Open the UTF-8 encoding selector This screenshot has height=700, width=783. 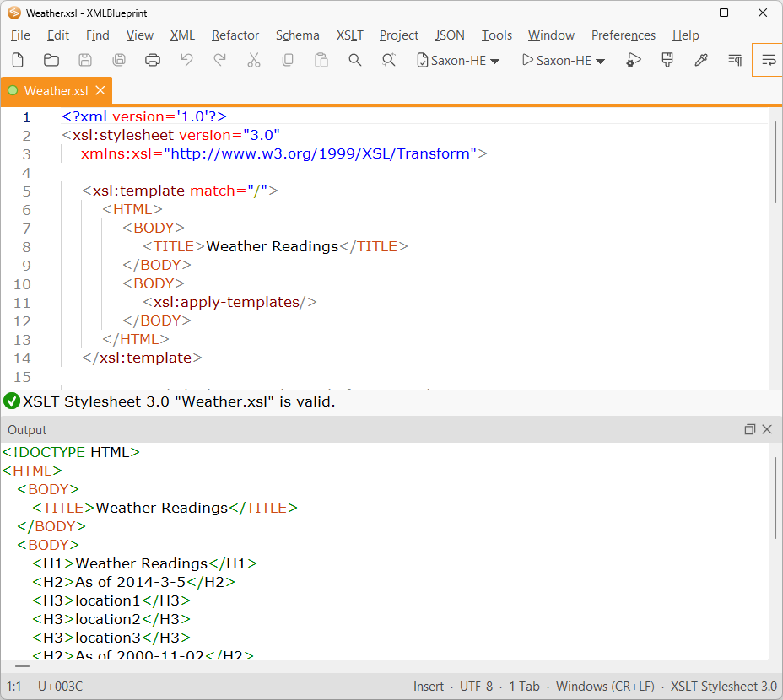476,686
